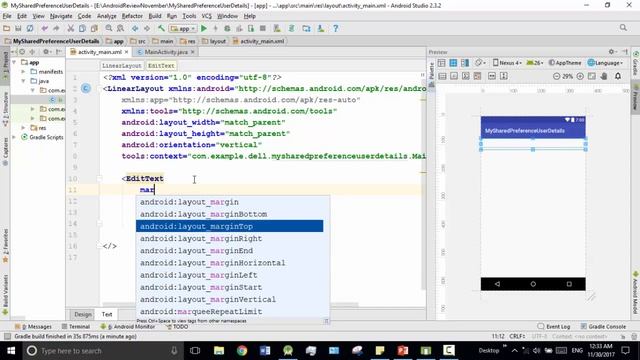Select the Design surface view icon

pos(442,63)
